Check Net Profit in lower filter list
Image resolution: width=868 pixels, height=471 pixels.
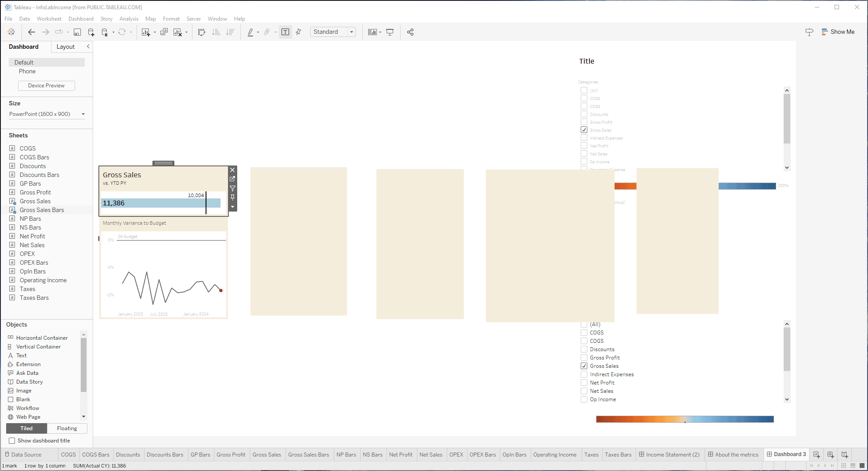(x=584, y=383)
